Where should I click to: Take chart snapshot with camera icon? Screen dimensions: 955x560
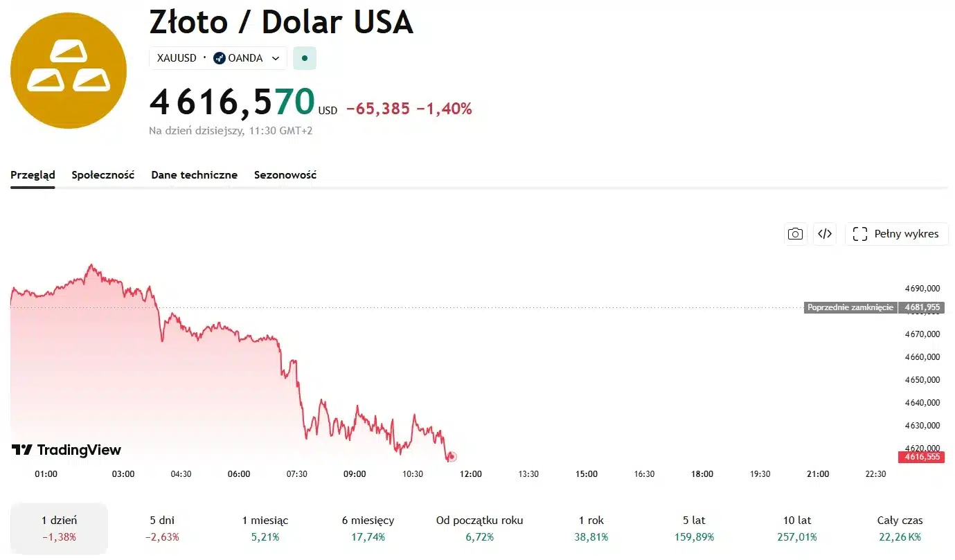coord(796,234)
